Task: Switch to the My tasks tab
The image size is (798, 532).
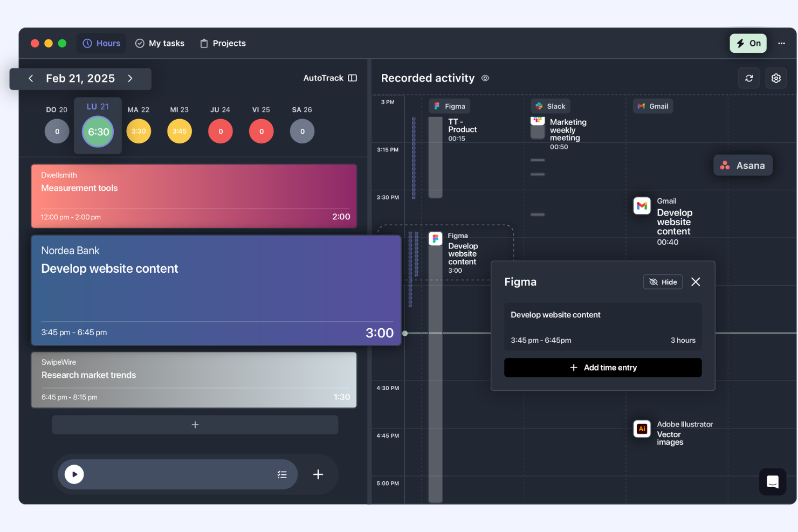Action: click(160, 43)
